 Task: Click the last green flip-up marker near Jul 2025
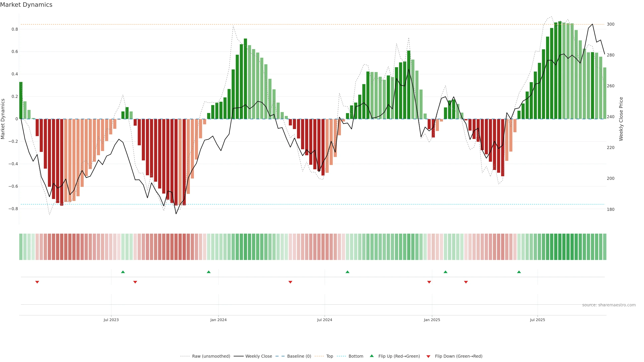coord(519,272)
